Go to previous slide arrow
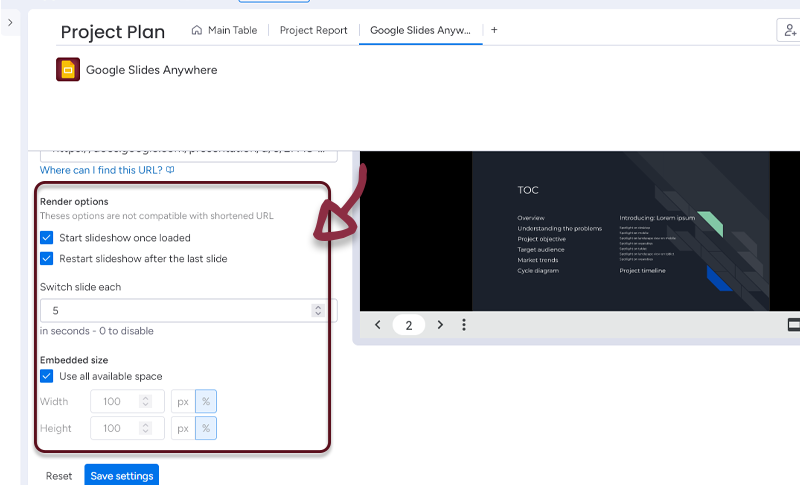This screenshot has width=800, height=485. pyautogui.click(x=378, y=325)
